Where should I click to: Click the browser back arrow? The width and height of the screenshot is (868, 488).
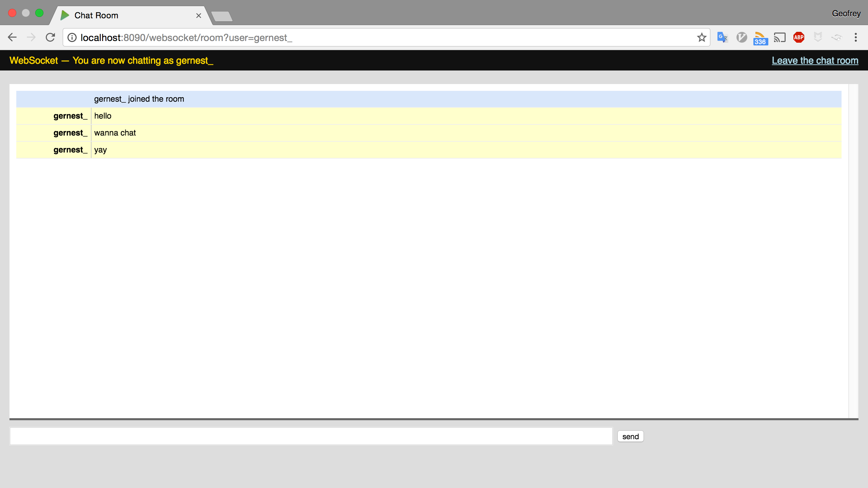click(12, 37)
